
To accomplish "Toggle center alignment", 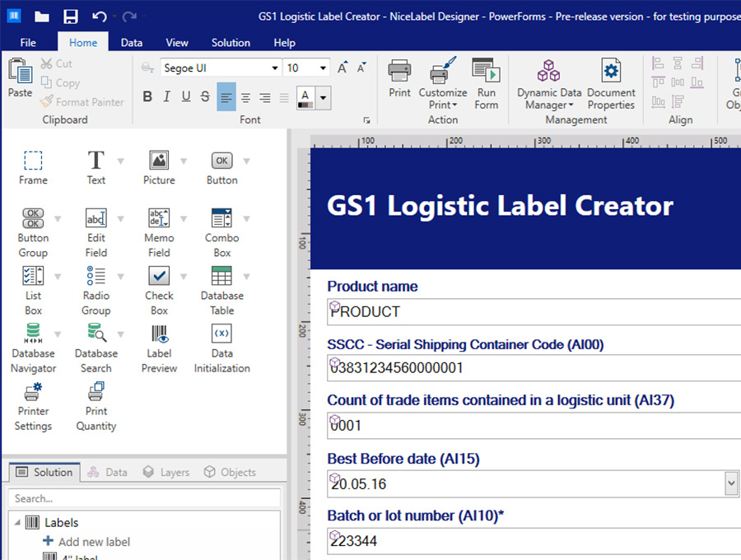I will click(x=245, y=97).
